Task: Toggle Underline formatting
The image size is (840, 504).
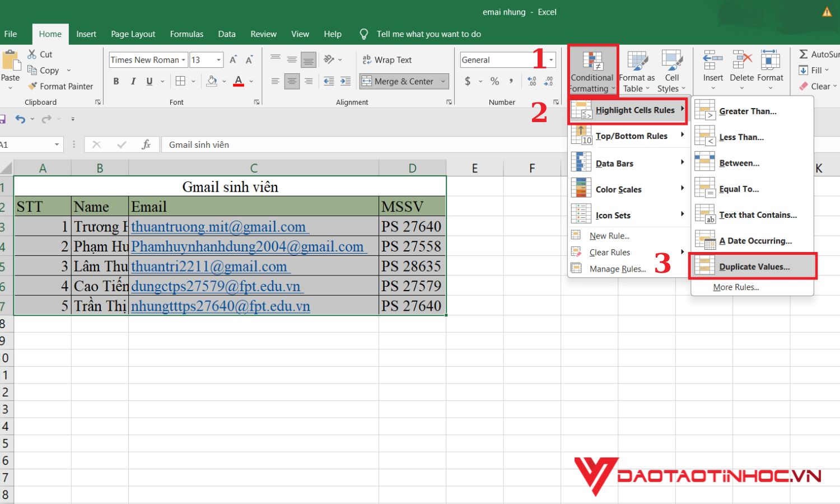Action: pos(150,81)
